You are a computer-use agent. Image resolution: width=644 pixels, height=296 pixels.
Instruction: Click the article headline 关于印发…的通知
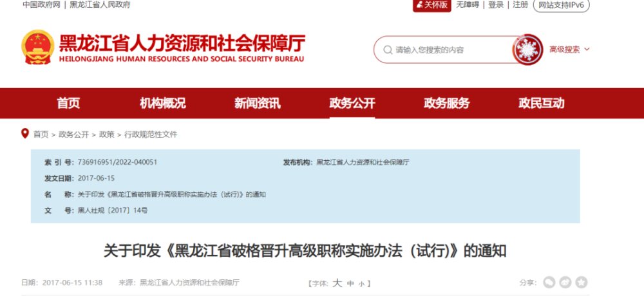[x=305, y=251]
